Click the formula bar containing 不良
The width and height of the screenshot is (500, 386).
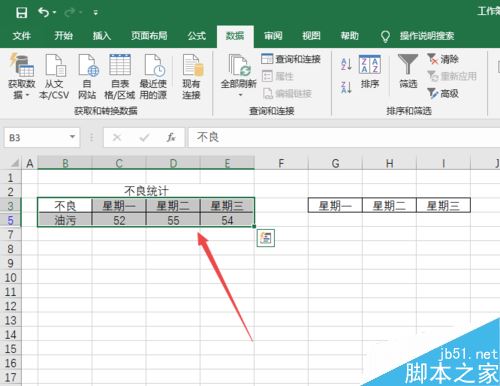click(x=344, y=137)
